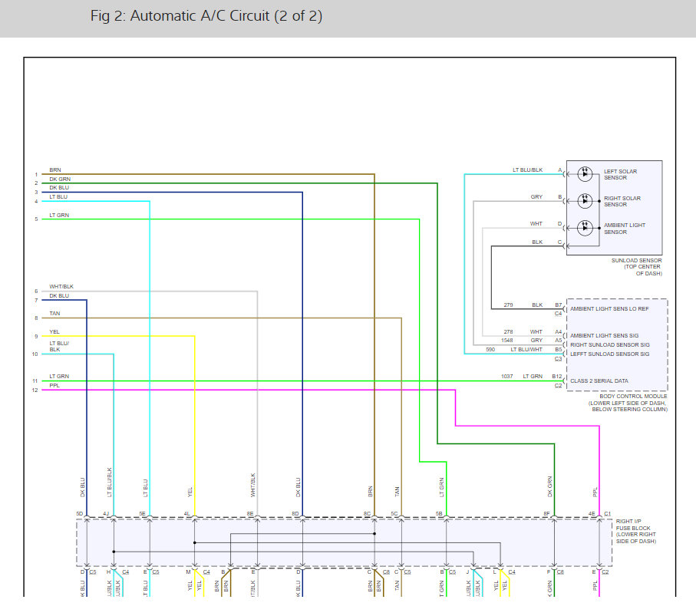The image size is (696, 616).
Task: Click BCM pin label 'B12'
Action: (557, 377)
